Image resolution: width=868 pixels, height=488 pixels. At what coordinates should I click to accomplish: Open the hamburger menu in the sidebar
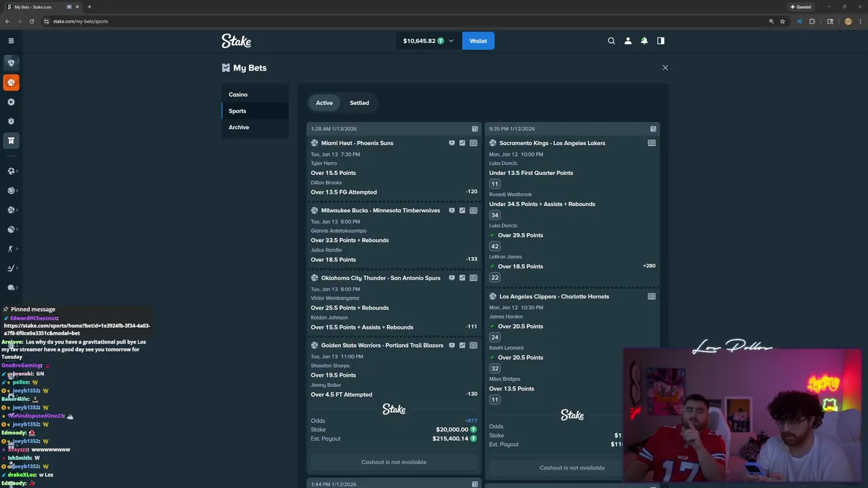click(x=11, y=41)
